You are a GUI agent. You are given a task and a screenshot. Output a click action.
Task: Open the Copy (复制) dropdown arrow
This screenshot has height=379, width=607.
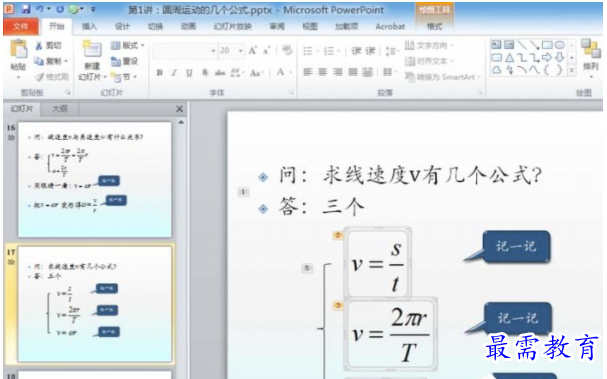point(66,61)
